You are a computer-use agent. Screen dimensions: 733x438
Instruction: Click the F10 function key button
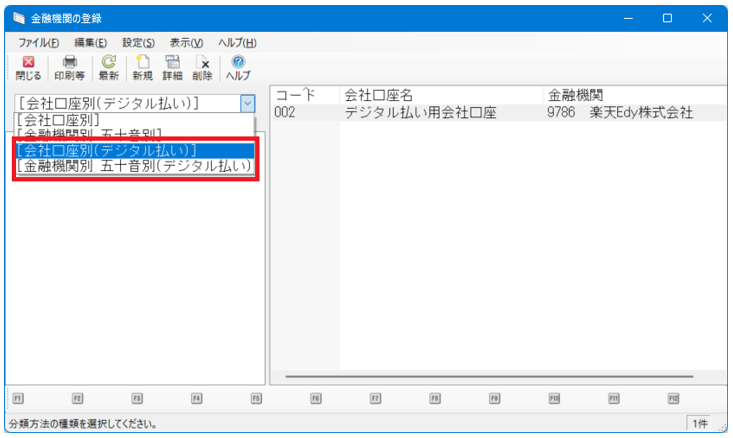(554, 399)
